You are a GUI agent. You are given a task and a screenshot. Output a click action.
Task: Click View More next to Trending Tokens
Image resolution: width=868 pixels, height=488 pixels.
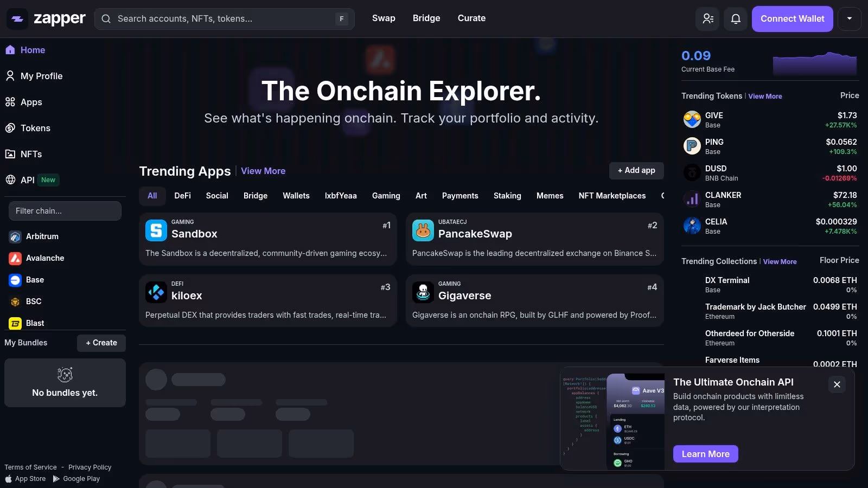coord(765,97)
